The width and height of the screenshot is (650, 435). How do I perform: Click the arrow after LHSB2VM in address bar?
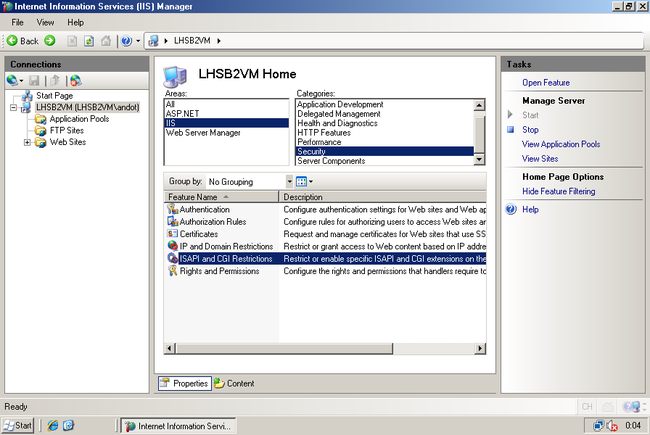point(219,41)
